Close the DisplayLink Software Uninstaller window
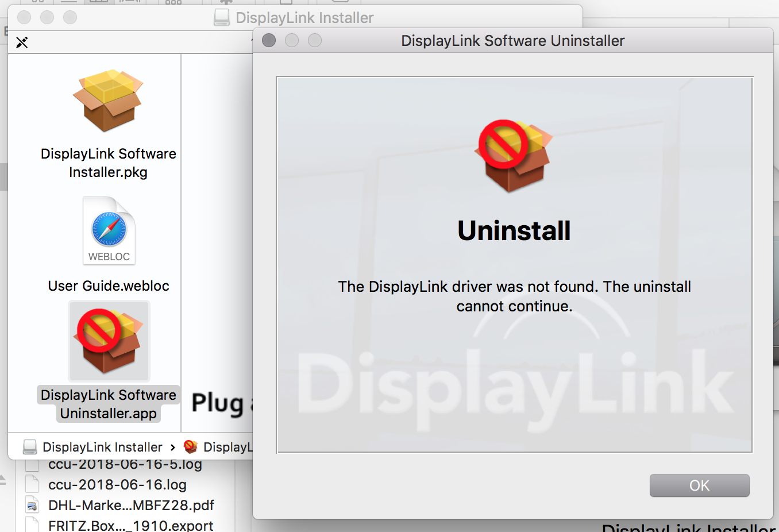Viewport: 779px width, 532px height. click(269, 40)
